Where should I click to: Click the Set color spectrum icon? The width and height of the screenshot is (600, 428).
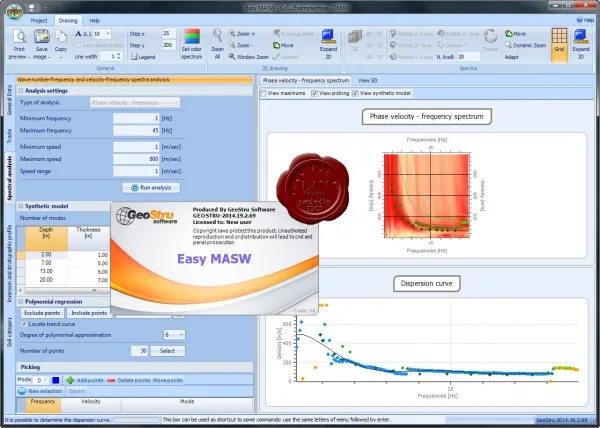coord(192,36)
